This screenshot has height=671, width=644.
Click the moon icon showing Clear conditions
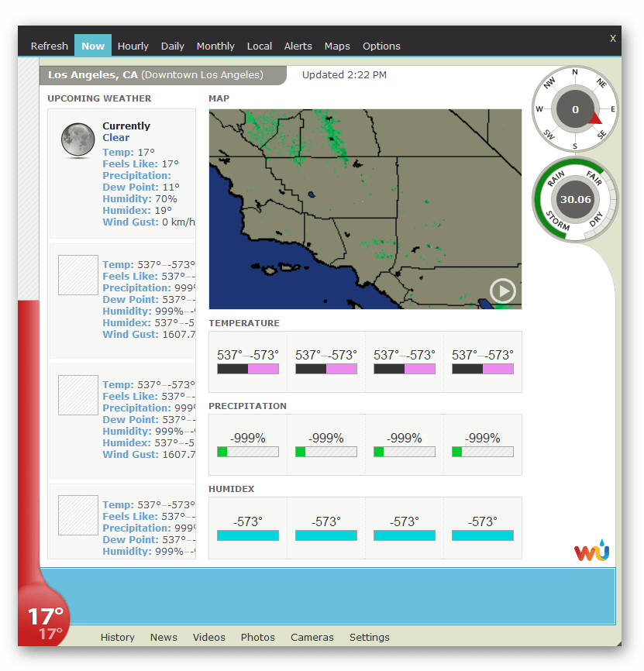pyautogui.click(x=77, y=140)
